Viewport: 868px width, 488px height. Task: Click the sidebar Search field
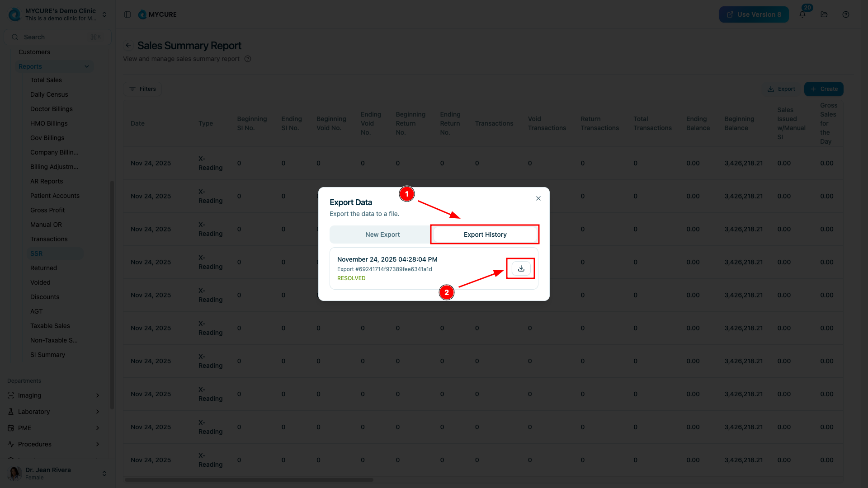pos(57,37)
